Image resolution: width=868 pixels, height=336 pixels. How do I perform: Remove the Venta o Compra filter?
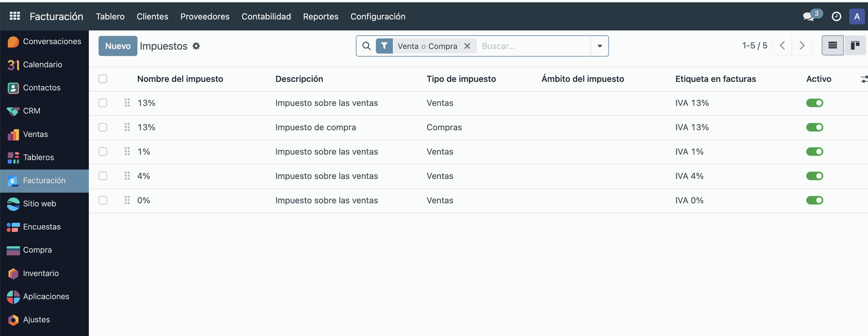(467, 46)
